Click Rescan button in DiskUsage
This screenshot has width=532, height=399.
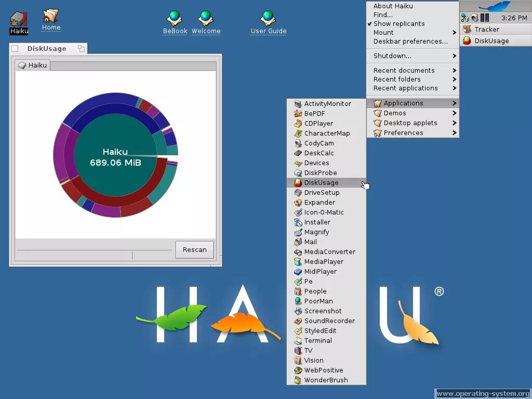194,250
